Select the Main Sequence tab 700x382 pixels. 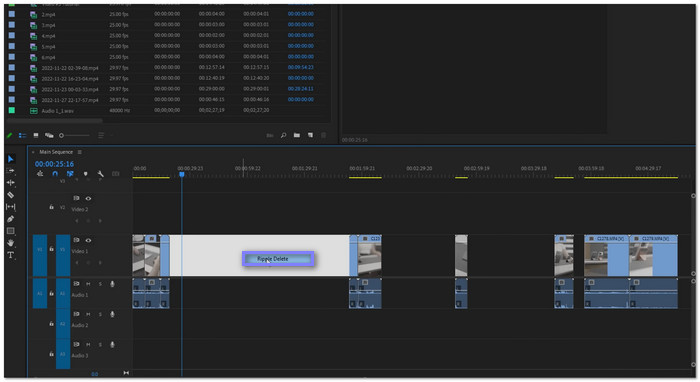click(56, 152)
